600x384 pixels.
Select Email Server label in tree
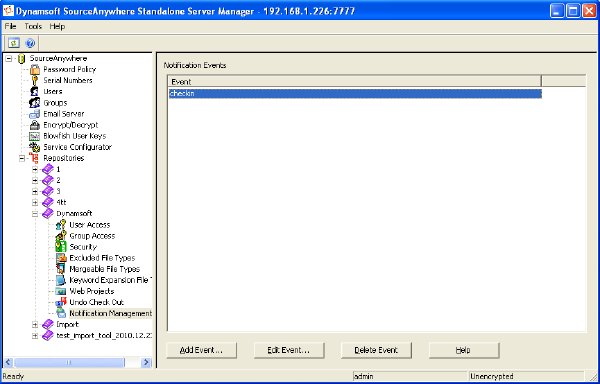point(64,114)
